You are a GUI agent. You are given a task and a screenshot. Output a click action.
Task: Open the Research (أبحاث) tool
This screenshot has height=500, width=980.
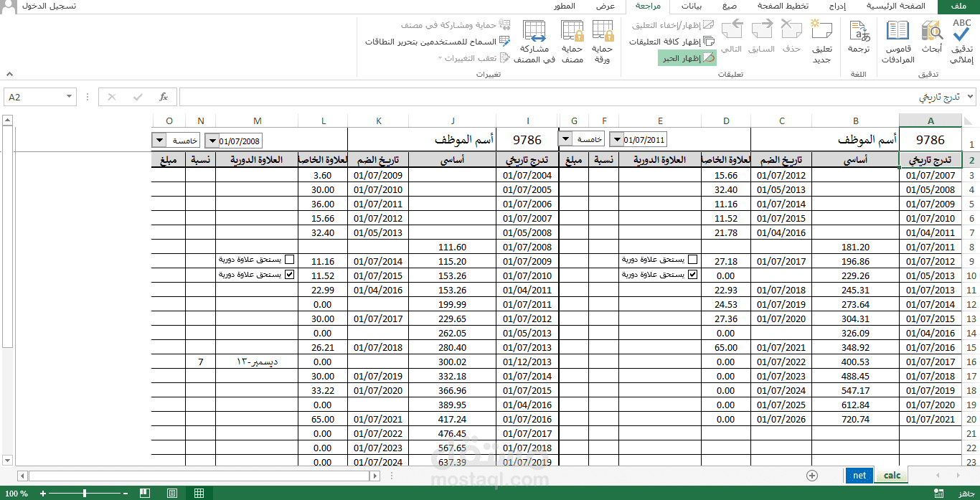[931, 36]
